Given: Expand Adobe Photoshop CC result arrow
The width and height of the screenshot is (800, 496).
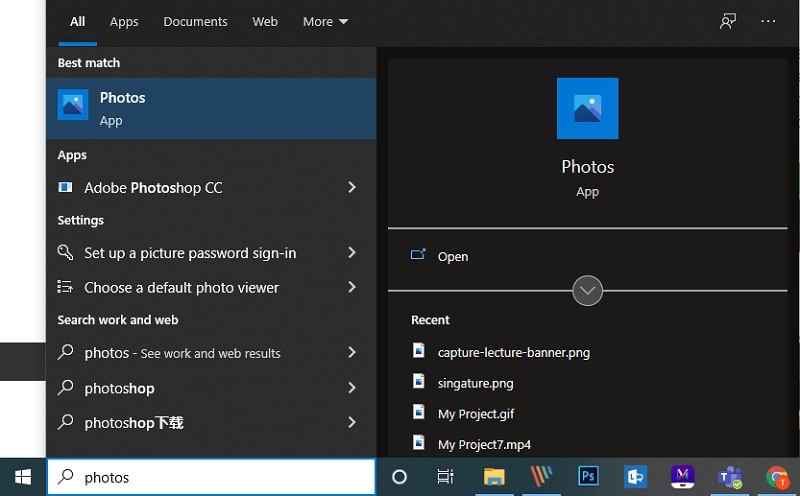Looking at the screenshot, I should (x=352, y=187).
